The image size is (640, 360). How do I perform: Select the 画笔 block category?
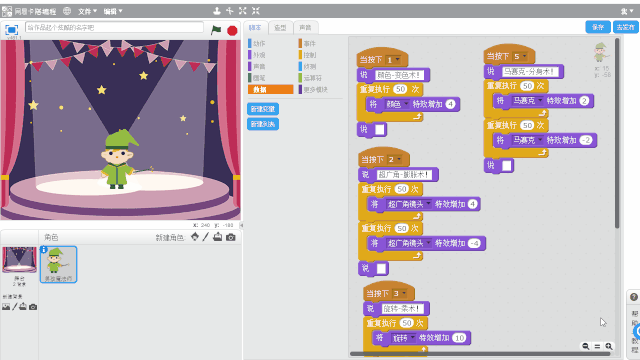[x=259, y=78]
